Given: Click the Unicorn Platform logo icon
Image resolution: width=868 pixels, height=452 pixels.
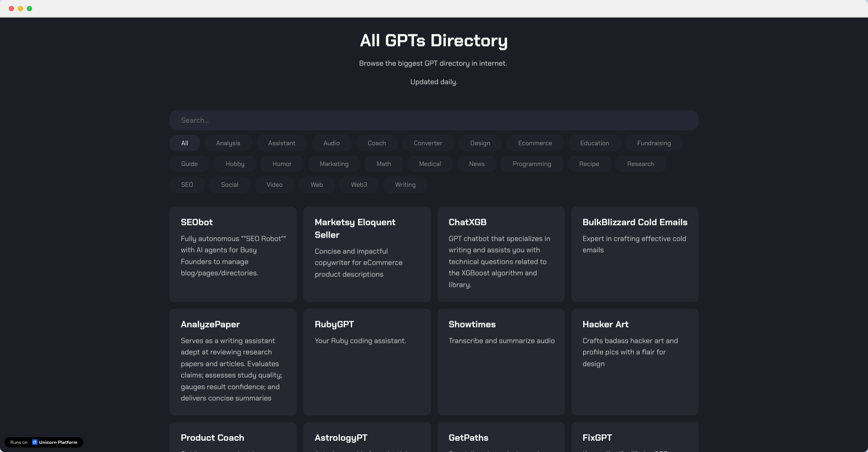Looking at the screenshot, I should coord(35,442).
